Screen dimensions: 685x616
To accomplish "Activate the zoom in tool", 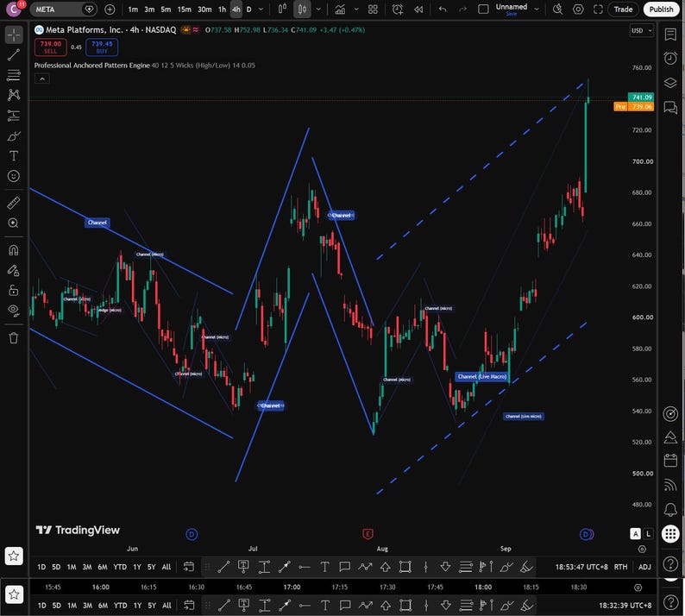I will [14, 223].
